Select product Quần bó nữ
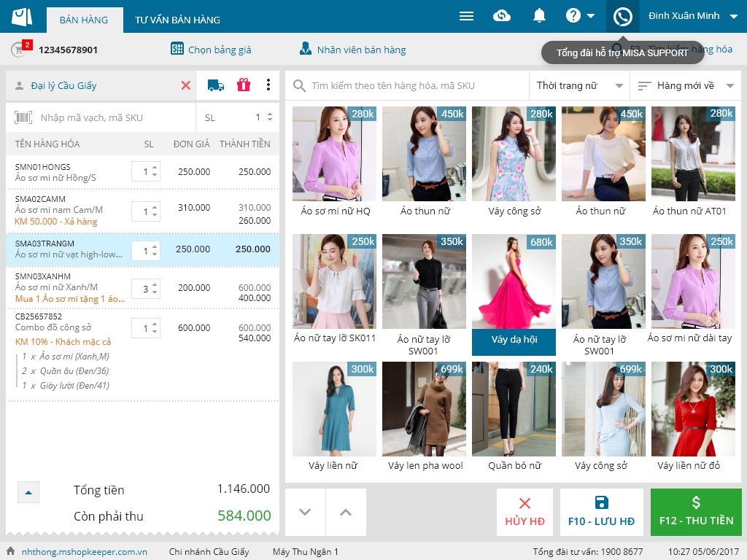This screenshot has width=747, height=560. pos(514,416)
